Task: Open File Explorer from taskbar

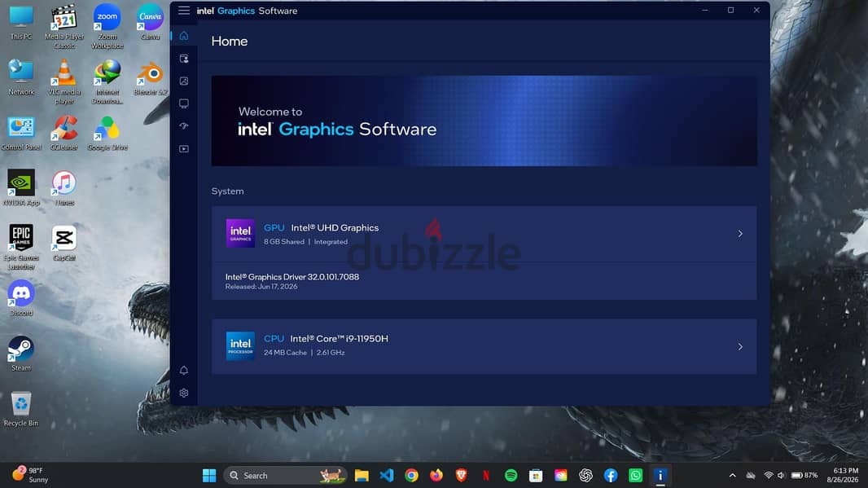Action: (x=362, y=475)
